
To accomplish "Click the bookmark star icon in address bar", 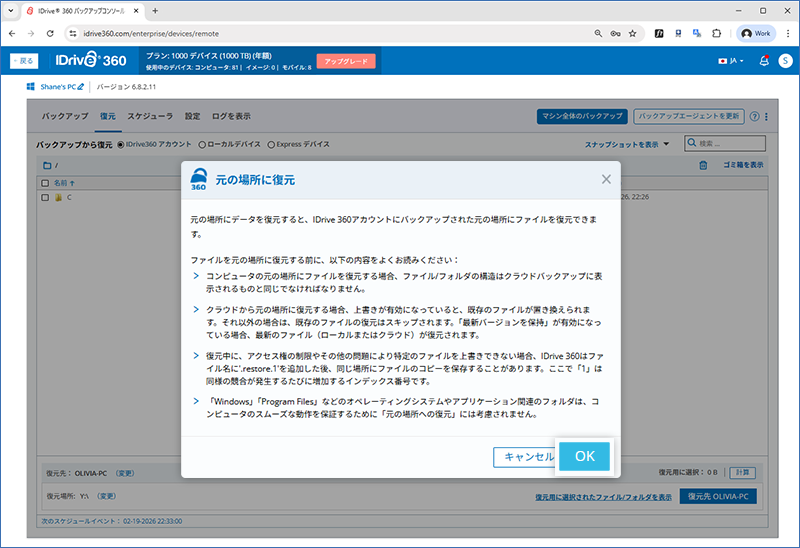I will tap(632, 33).
